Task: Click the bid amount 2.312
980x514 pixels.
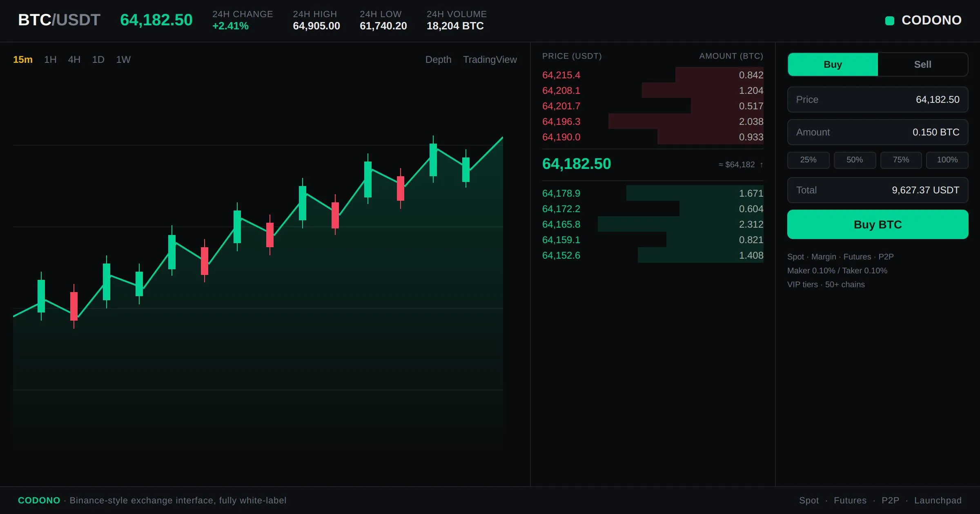Action: [751, 224]
